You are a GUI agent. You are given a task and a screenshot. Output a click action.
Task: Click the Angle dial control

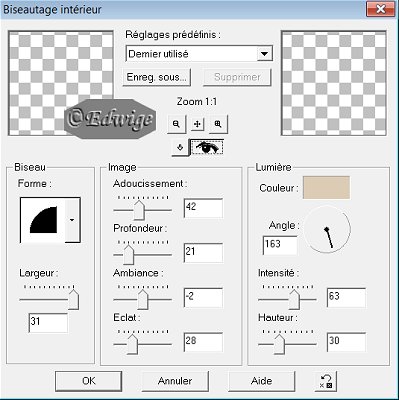[x=327, y=229]
